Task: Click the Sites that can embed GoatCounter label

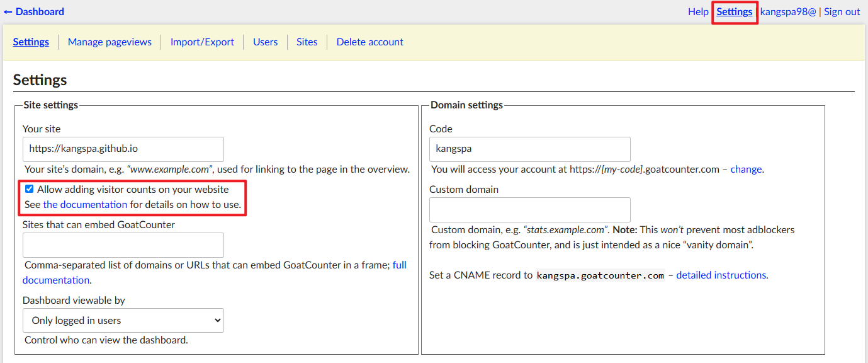Action: pos(99,224)
